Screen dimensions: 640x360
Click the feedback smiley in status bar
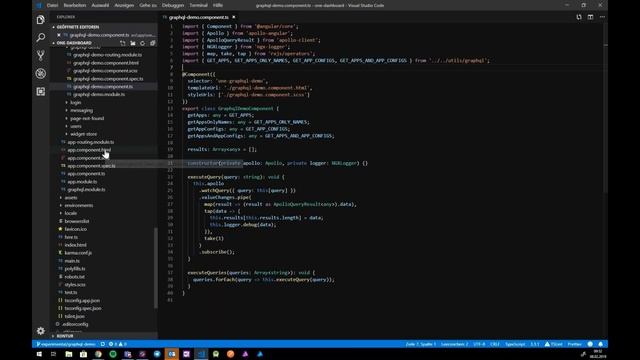click(590, 344)
